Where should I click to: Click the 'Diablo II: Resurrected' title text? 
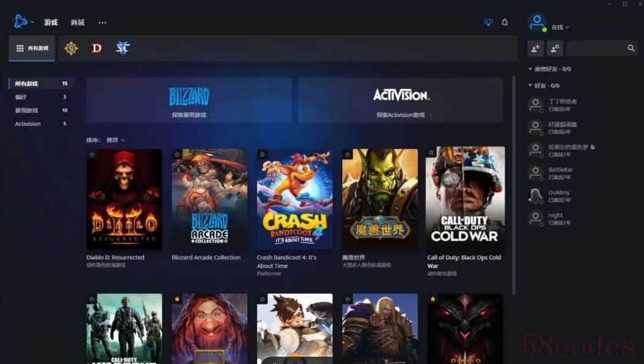[x=115, y=257]
